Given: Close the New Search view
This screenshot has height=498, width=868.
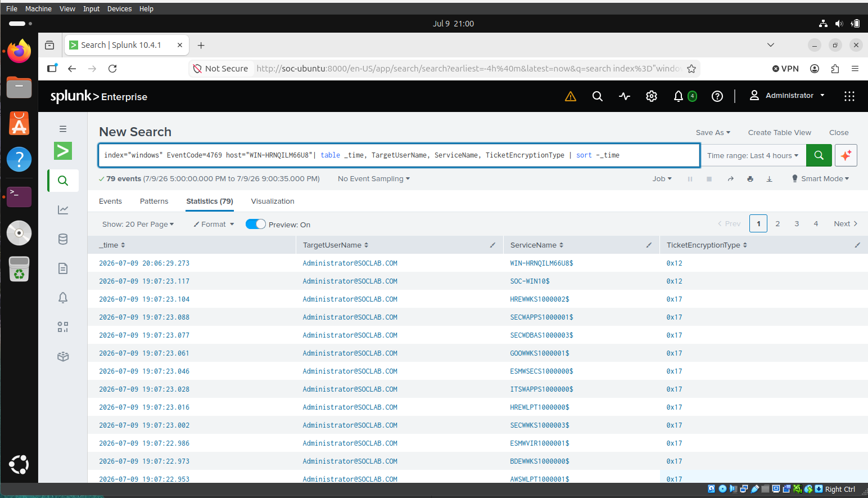Looking at the screenshot, I should point(839,133).
